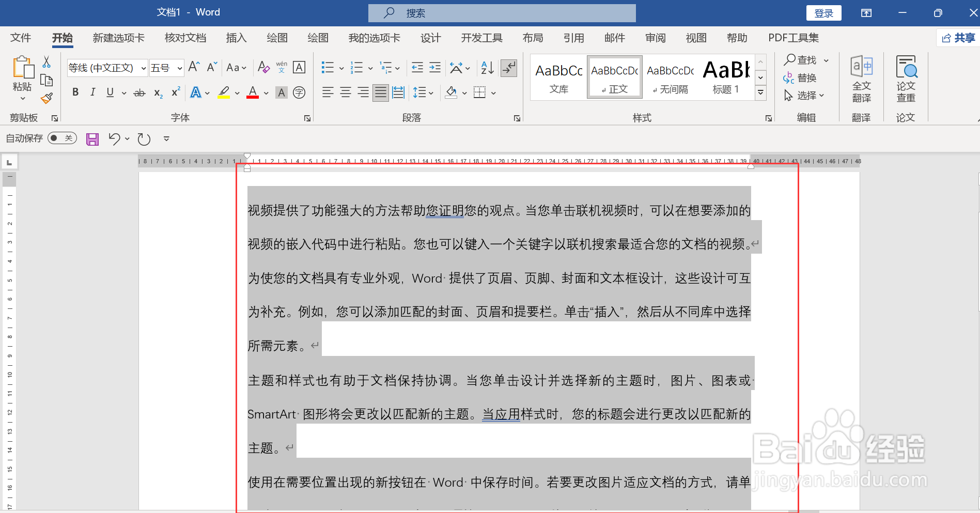Toggle AutoSave switch
Screen dimensions: 980x513
(x=62, y=138)
